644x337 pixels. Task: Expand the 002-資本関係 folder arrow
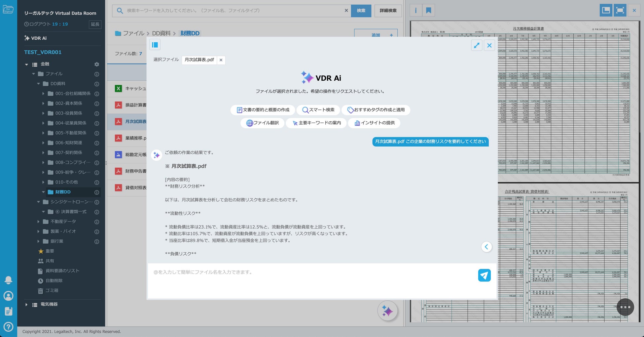[43, 104]
